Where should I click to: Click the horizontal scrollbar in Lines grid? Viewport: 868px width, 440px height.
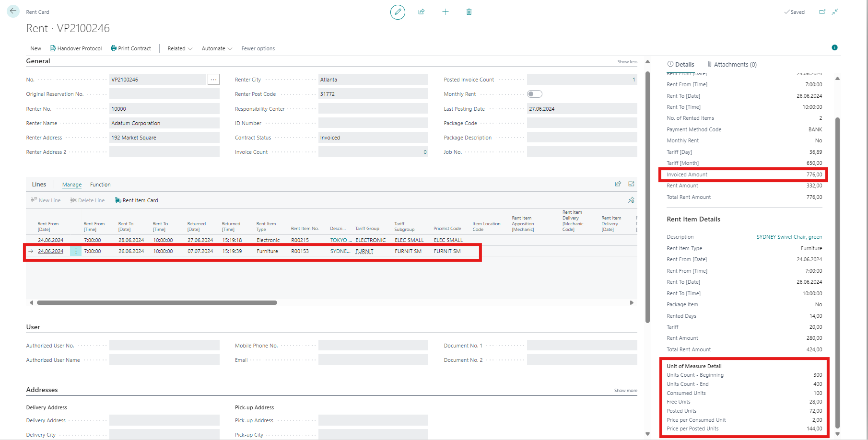point(157,302)
